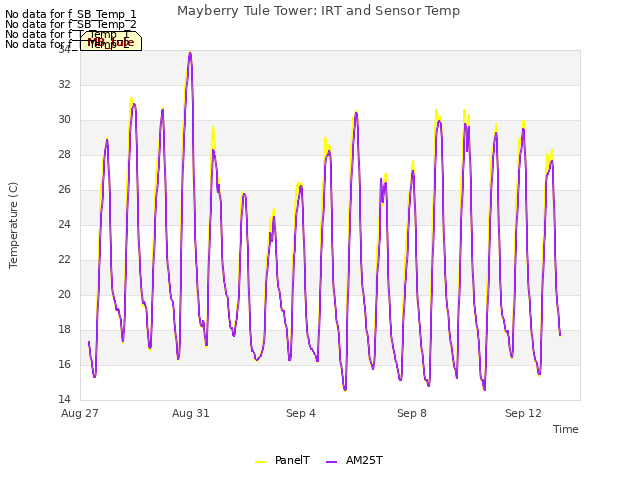Click the Temperature (C) axis label
This screenshot has height=480, width=640.
pyautogui.click(x=13, y=225)
